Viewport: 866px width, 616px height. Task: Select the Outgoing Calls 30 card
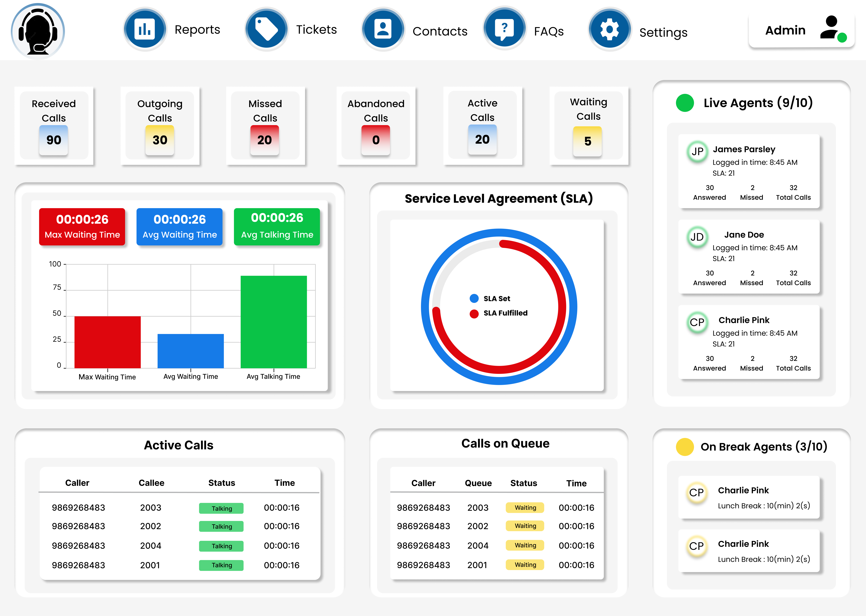(x=160, y=126)
